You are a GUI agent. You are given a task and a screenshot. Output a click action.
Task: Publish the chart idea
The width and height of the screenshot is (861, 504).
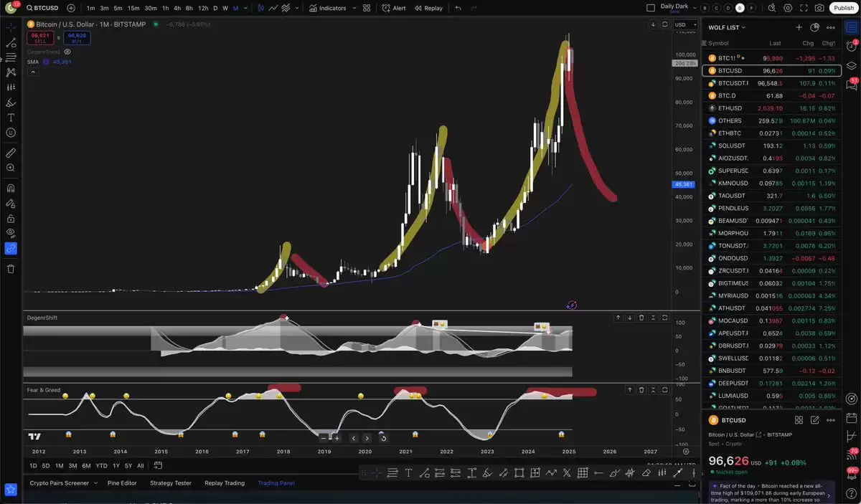pos(844,8)
